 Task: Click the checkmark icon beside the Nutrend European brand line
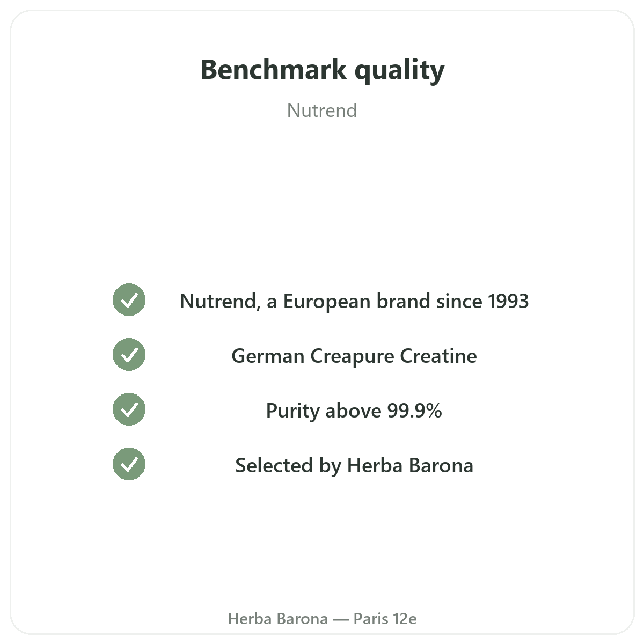129,300
